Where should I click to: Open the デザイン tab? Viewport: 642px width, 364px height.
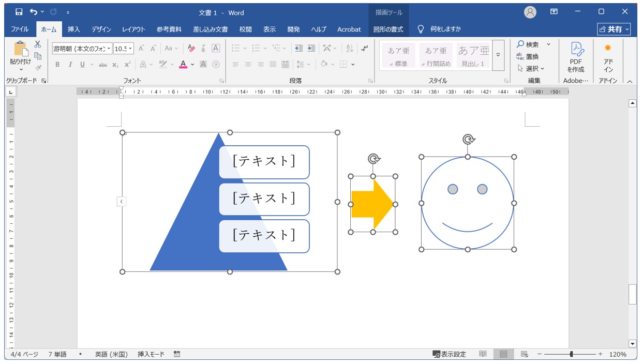coord(101,29)
